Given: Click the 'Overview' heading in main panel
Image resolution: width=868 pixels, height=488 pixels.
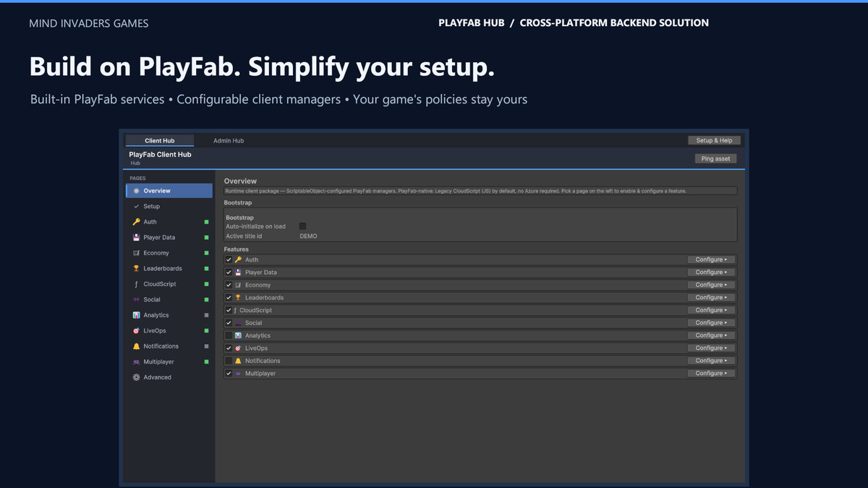Looking at the screenshot, I should click(240, 181).
